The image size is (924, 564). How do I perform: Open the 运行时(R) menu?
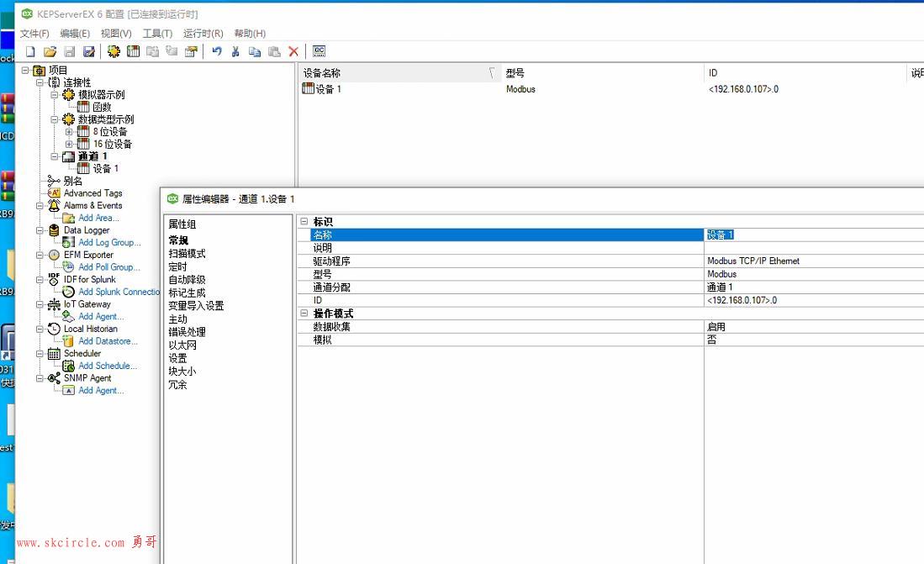coord(203,34)
